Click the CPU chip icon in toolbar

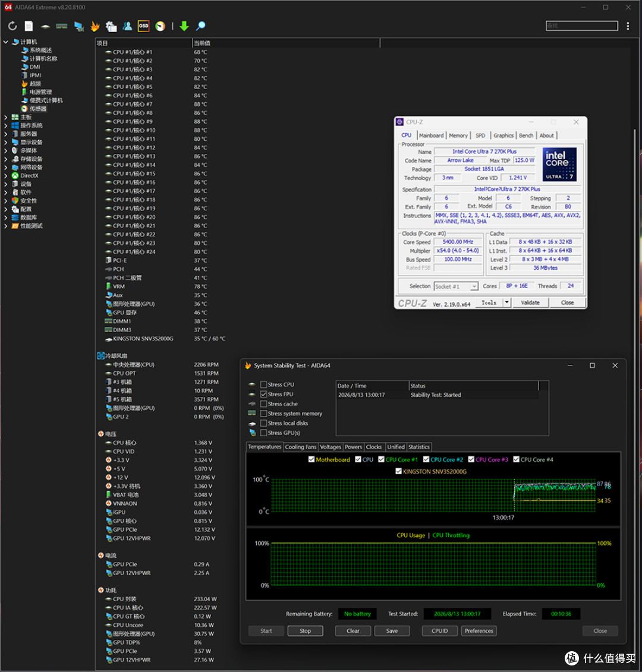click(45, 26)
